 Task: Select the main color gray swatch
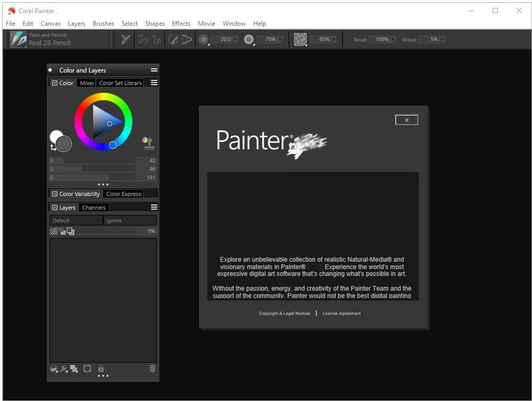tap(64, 143)
